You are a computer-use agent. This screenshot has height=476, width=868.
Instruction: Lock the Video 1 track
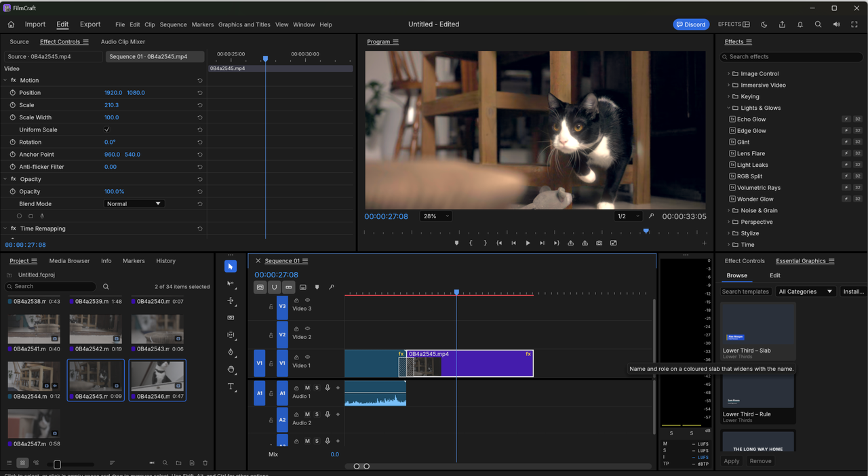pyautogui.click(x=271, y=363)
